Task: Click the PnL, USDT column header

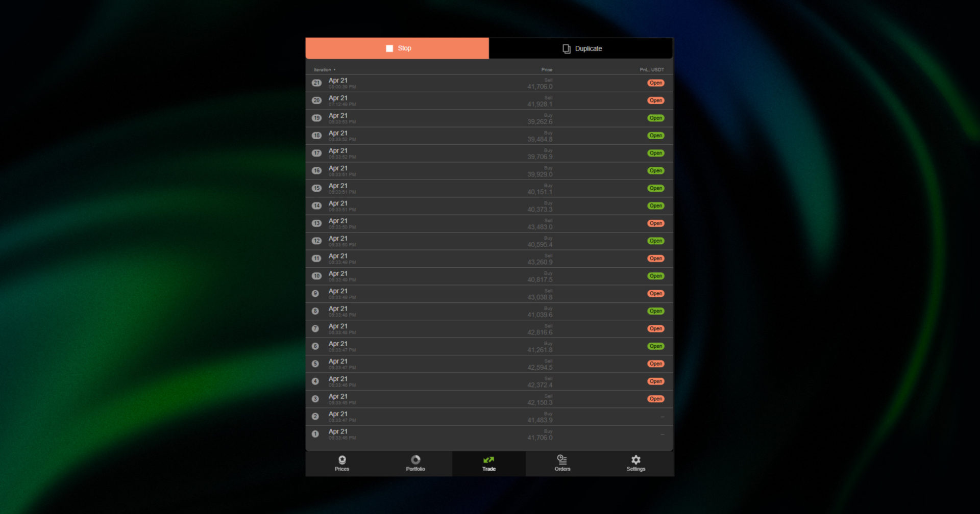Action: (652, 70)
